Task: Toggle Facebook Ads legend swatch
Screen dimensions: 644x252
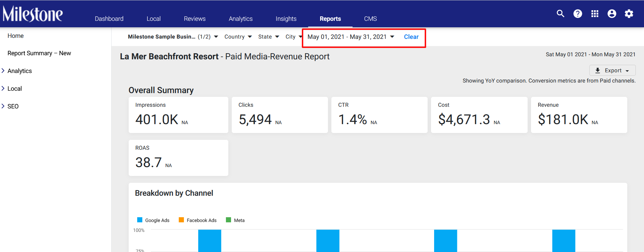Action: click(x=181, y=220)
